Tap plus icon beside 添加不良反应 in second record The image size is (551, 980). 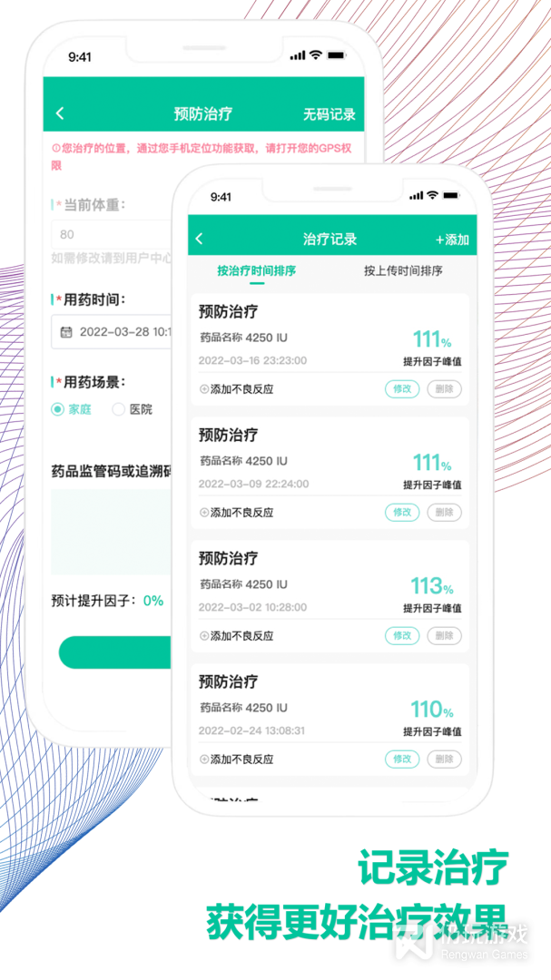click(x=204, y=513)
